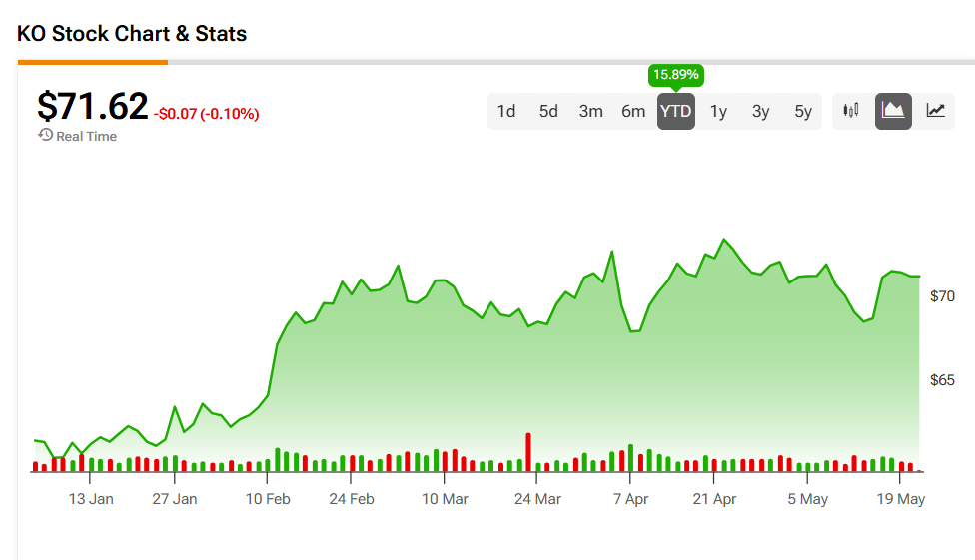Click the $71.62 current price
The image size is (975, 560).
coord(93,106)
